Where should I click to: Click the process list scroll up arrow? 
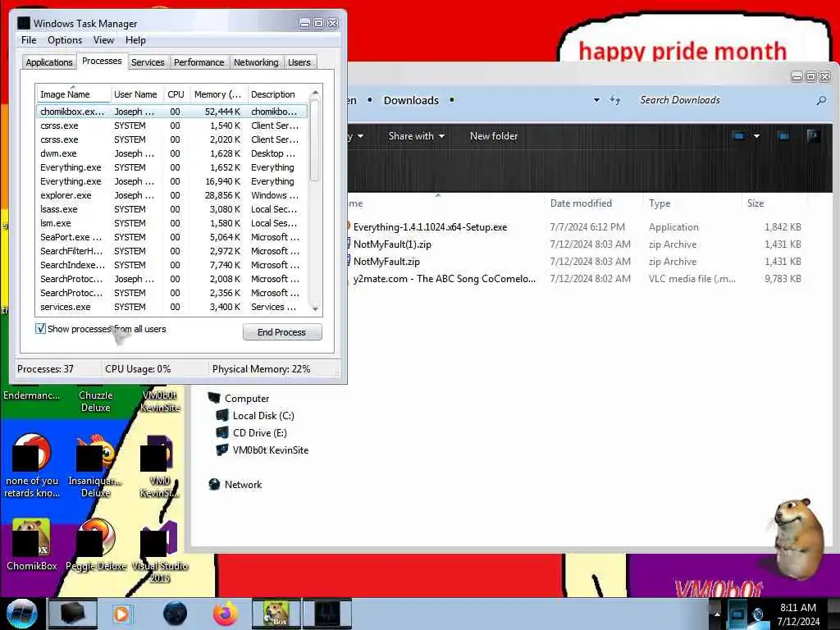(315, 93)
